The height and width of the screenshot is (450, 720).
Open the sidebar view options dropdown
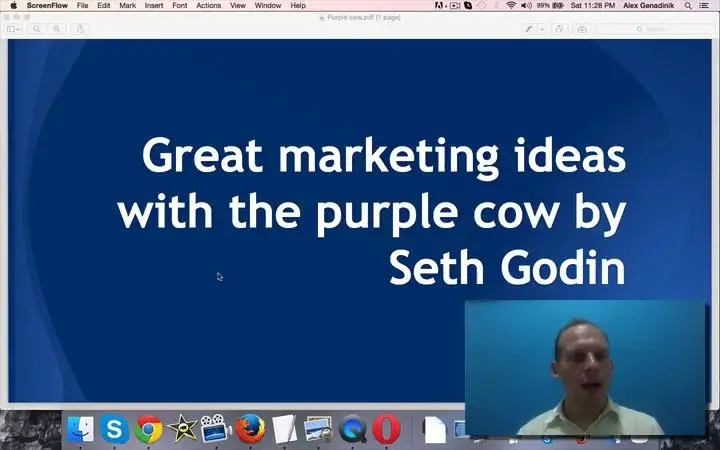click(13, 29)
